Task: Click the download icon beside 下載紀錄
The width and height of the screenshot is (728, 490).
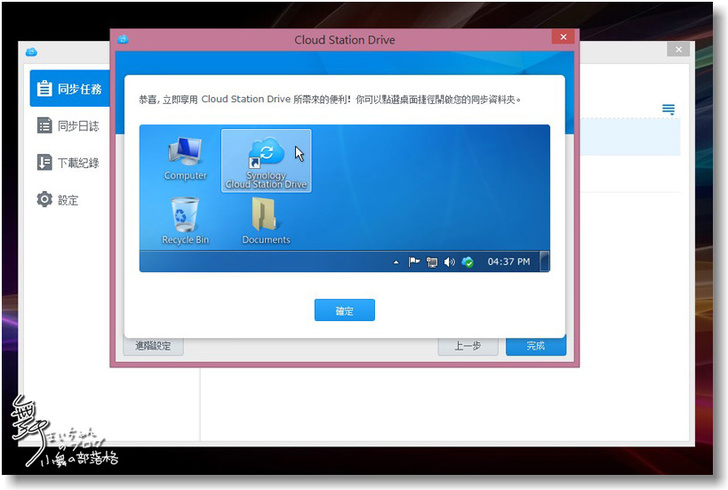Action: pyautogui.click(x=45, y=163)
